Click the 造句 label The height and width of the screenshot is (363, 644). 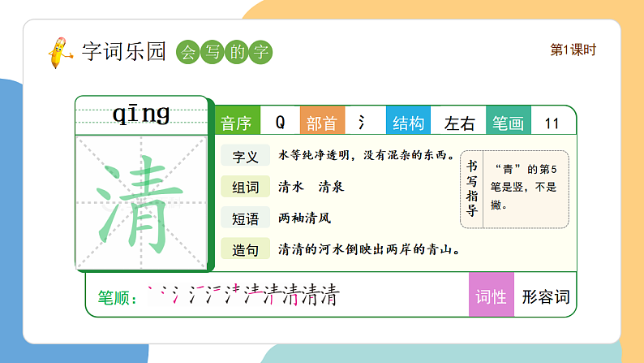pos(245,249)
